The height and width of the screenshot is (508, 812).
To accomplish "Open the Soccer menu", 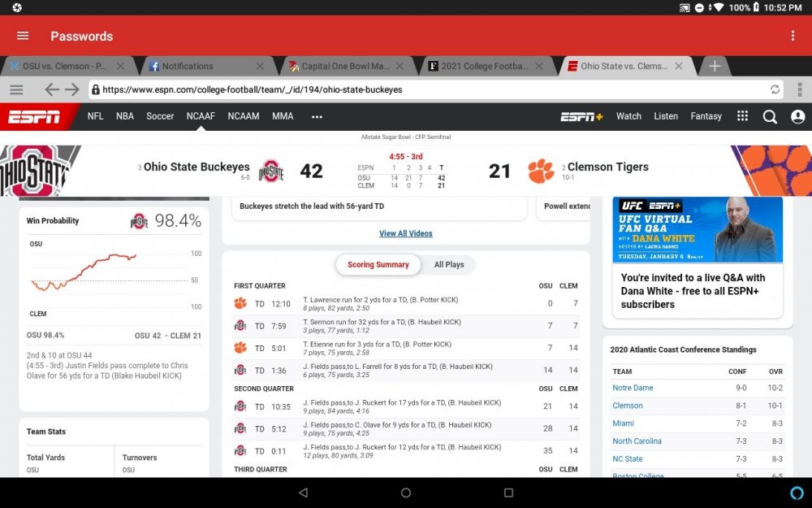I will (160, 116).
